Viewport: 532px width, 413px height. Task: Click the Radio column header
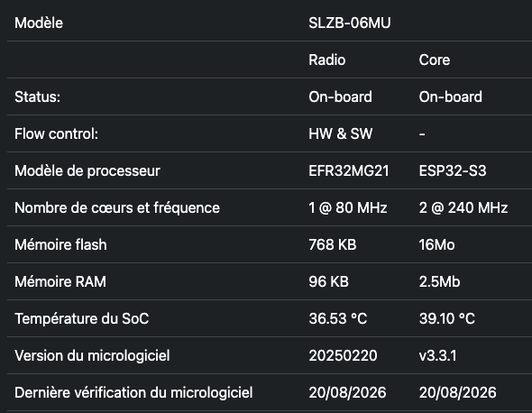point(327,60)
